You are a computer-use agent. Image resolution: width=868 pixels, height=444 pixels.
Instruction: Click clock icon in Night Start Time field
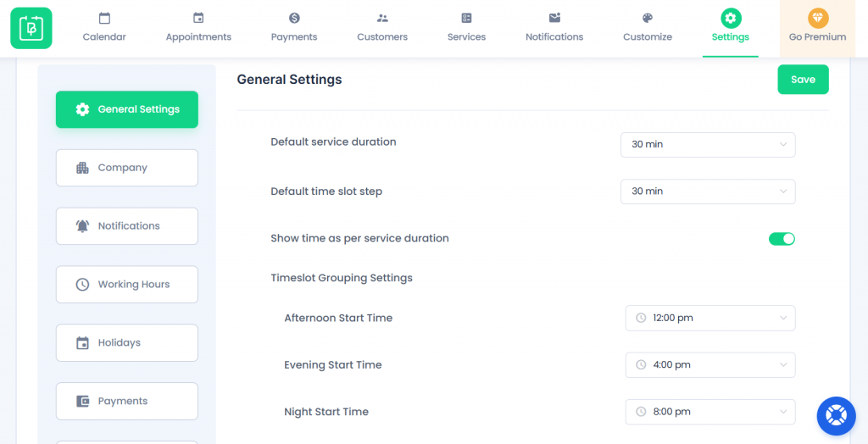coord(641,412)
